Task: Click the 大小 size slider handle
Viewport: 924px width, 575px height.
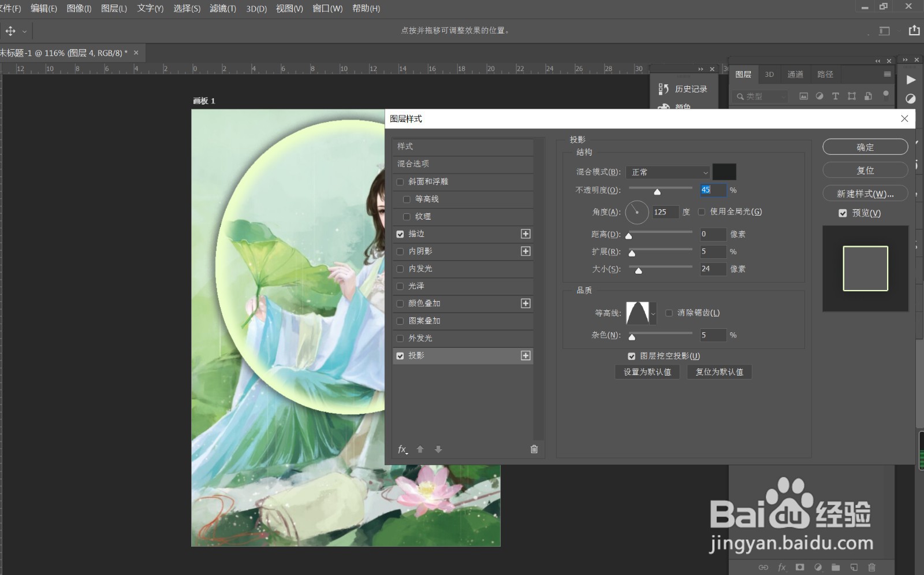Action: [x=638, y=270]
